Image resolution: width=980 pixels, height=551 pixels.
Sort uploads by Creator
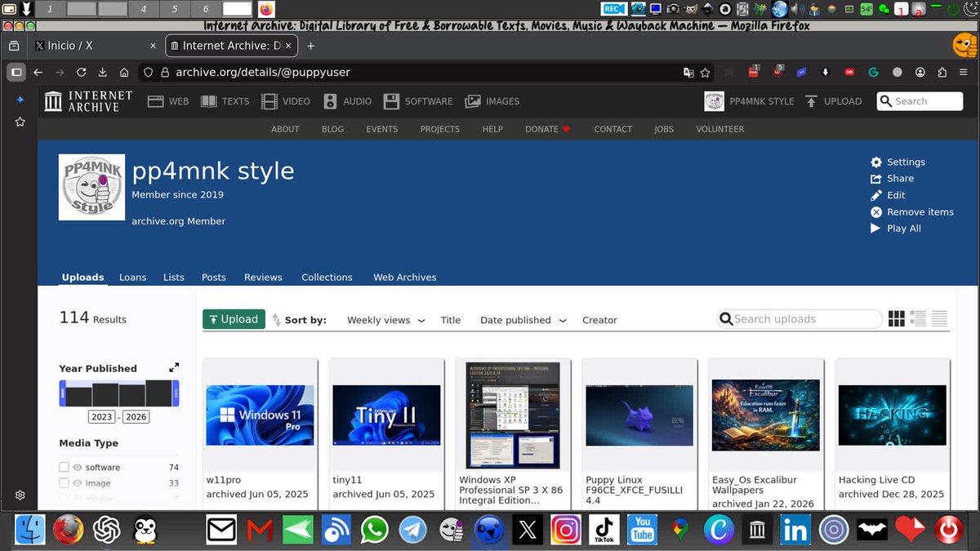tap(599, 320)
